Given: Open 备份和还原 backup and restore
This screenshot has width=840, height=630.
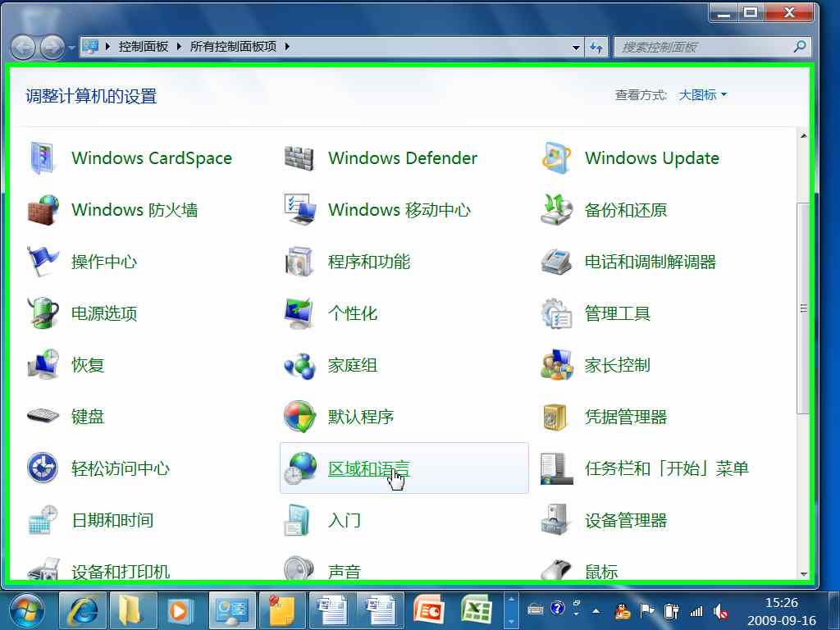Looking at the screenshot, I should pos(605,209).
